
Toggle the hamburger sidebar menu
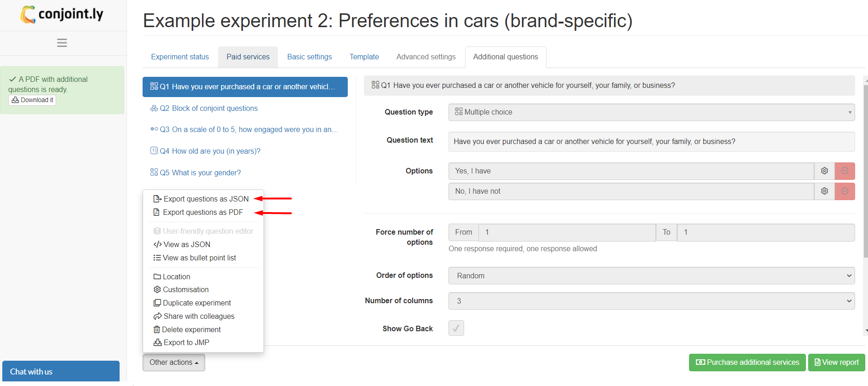point(62,43)
